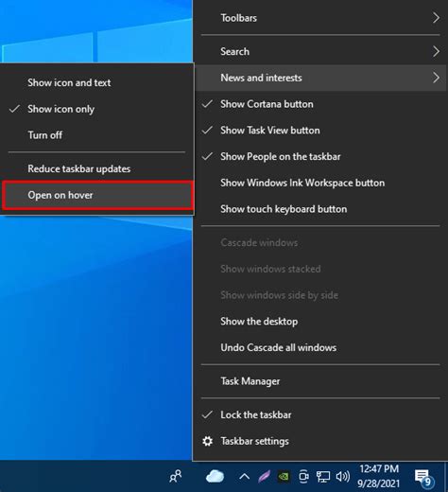Show hidden icons with the tray chevron
Screen dimensions: 448x492
tap(244, 477)
